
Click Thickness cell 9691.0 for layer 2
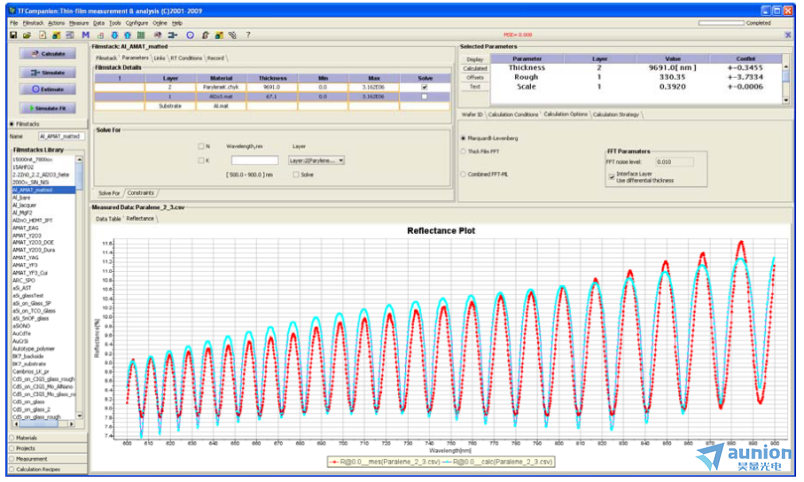pyautogui.click(x=272, y=87)
